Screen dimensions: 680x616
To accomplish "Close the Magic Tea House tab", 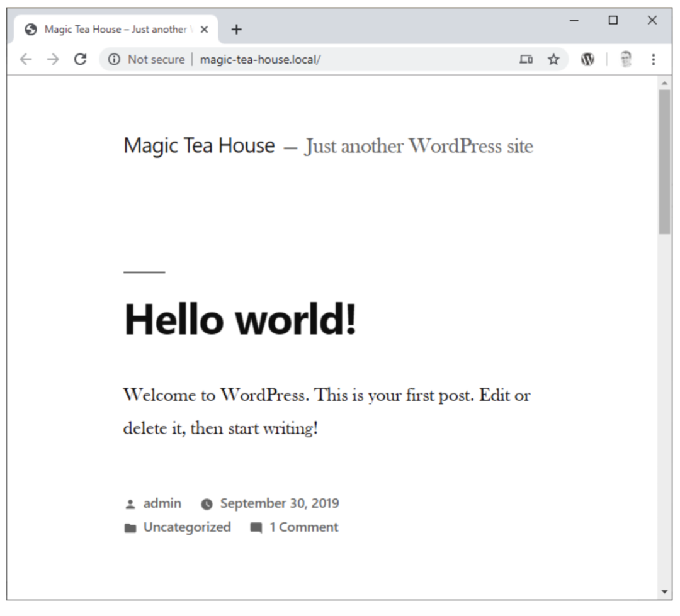I will 204,30.
